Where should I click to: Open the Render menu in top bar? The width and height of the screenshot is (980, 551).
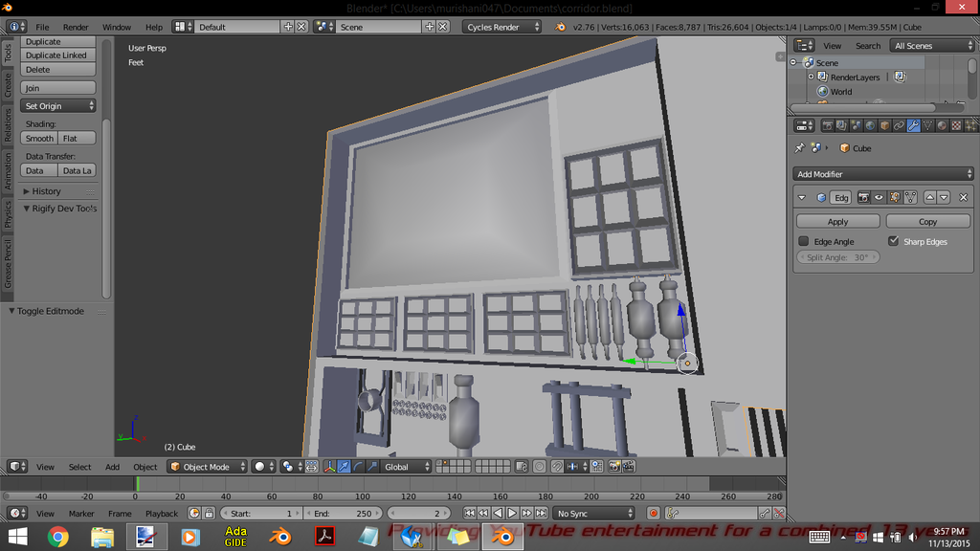[x=76, y=27]
